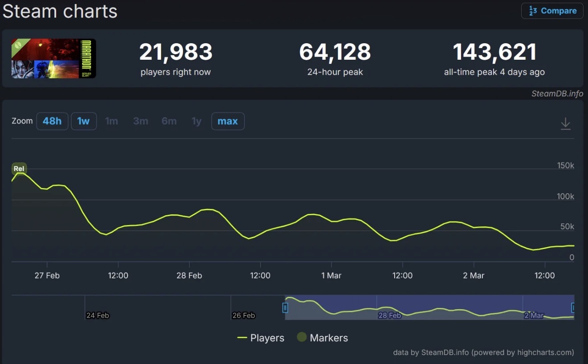588x364 pixels.
Task: Click the highlighted navigator range area
Action: coord(429,307)
